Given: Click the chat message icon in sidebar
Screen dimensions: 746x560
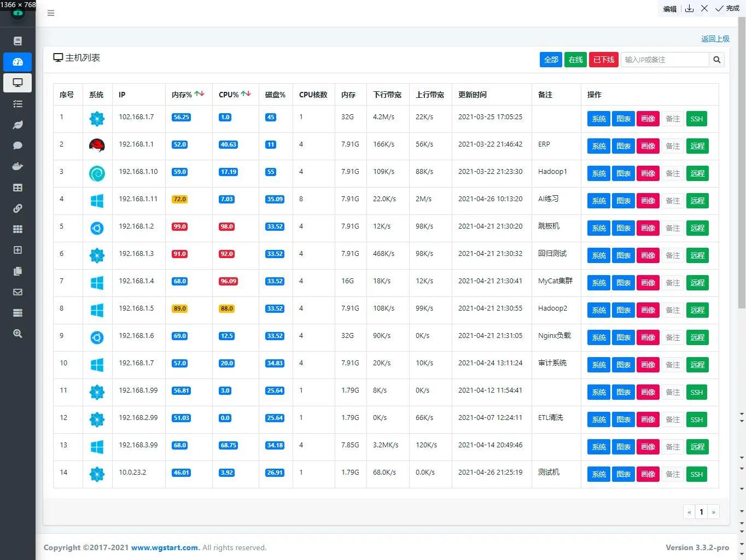Looking at the screenshot, I should (x=18, y=145).
